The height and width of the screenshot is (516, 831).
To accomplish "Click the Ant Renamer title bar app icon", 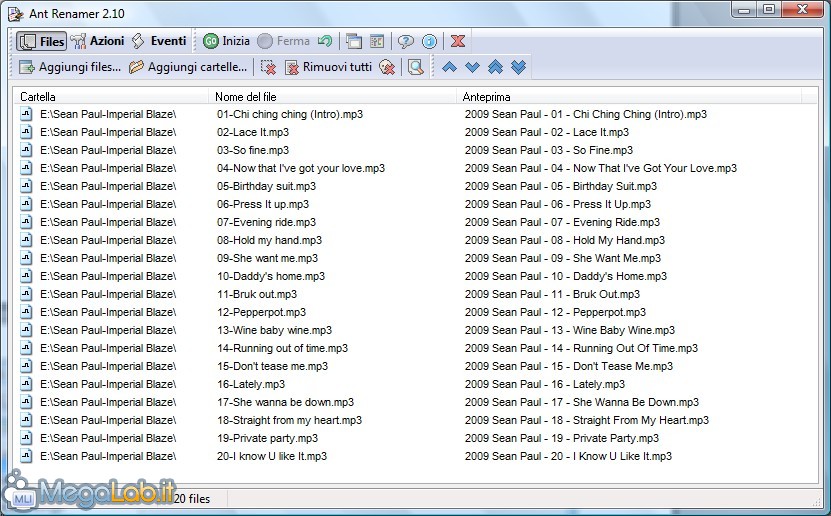I will pos(16,14).
